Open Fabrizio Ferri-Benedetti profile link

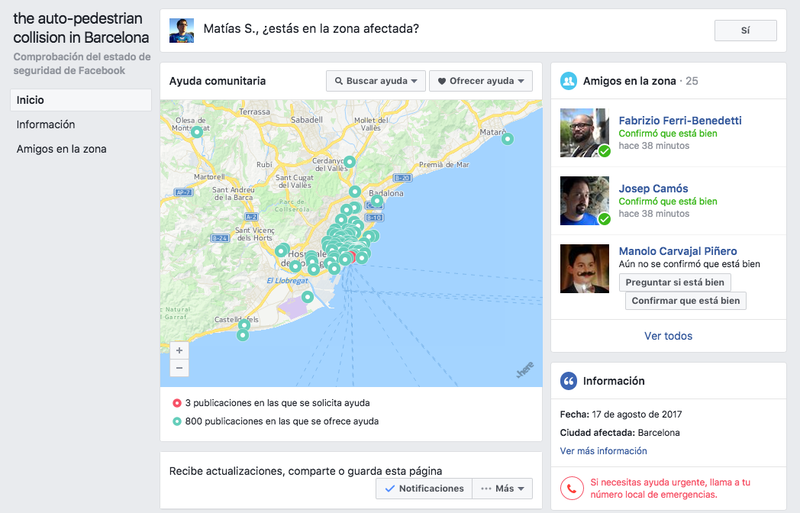coord(680,120)
